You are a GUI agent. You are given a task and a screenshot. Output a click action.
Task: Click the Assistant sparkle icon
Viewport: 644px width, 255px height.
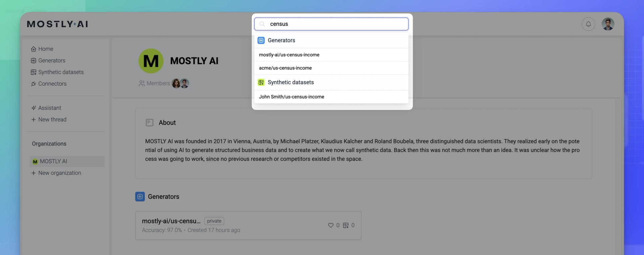[34, 108]
